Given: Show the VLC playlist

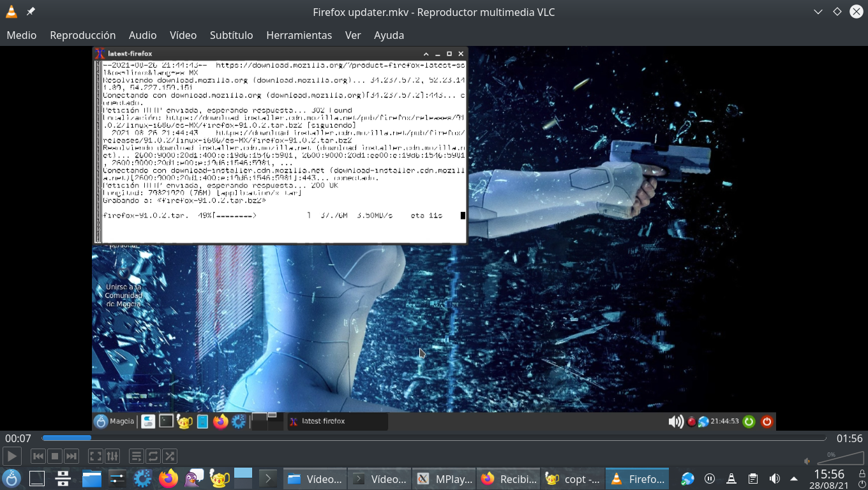Looking at the screenshot, I should pyautogui.click(x=137, y=456).
